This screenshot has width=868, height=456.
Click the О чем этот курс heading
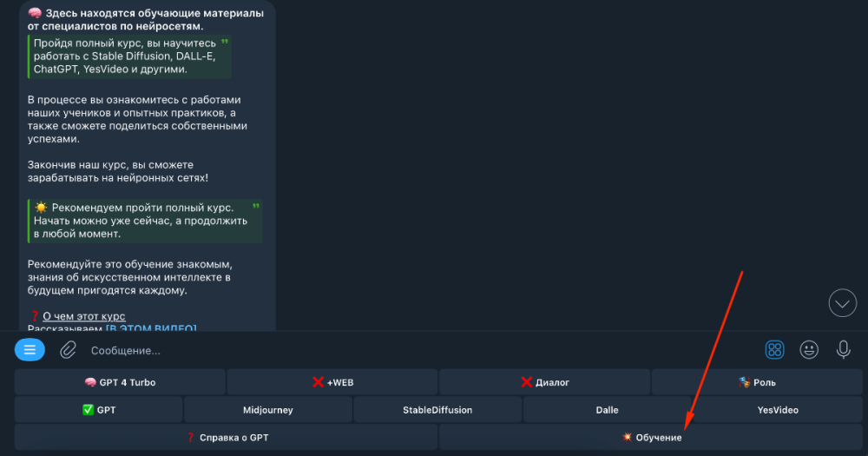[x=84, y=316]
